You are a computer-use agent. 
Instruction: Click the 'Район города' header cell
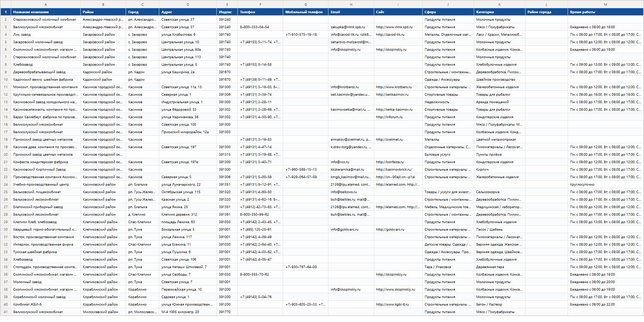click(x=547, y=12)
